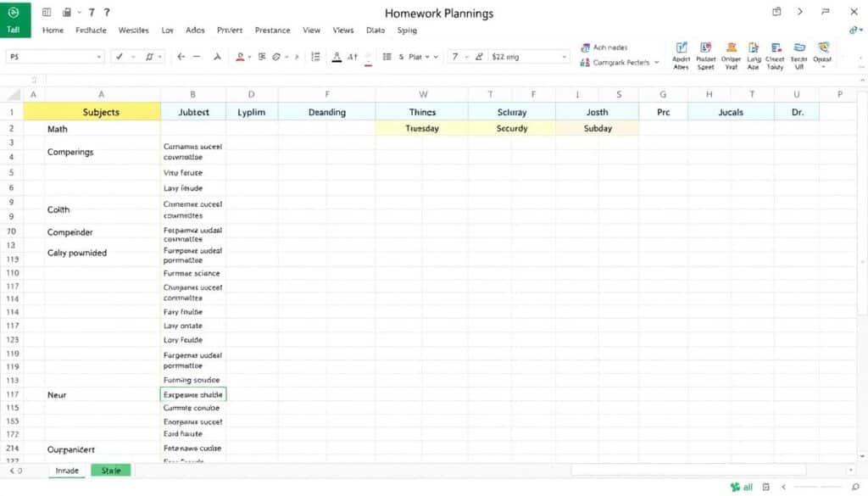Select the Truesday cell

point(422,128)
